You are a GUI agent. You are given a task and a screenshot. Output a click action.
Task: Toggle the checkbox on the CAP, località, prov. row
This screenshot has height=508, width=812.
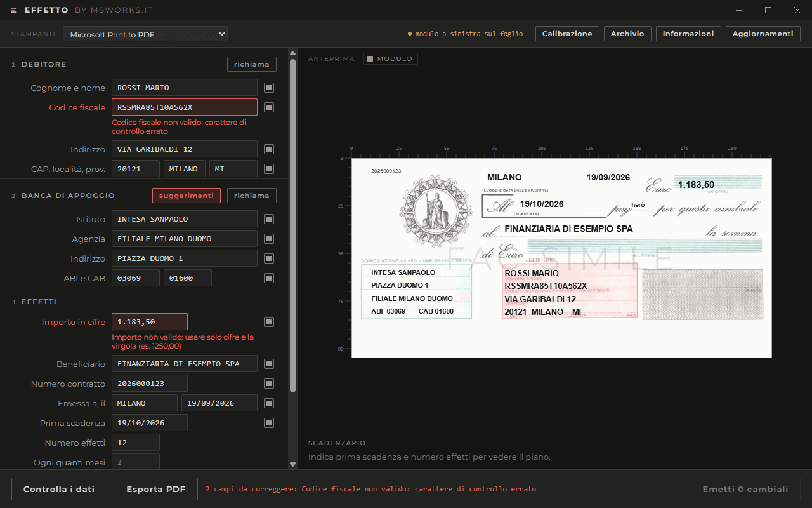(269, 169)
